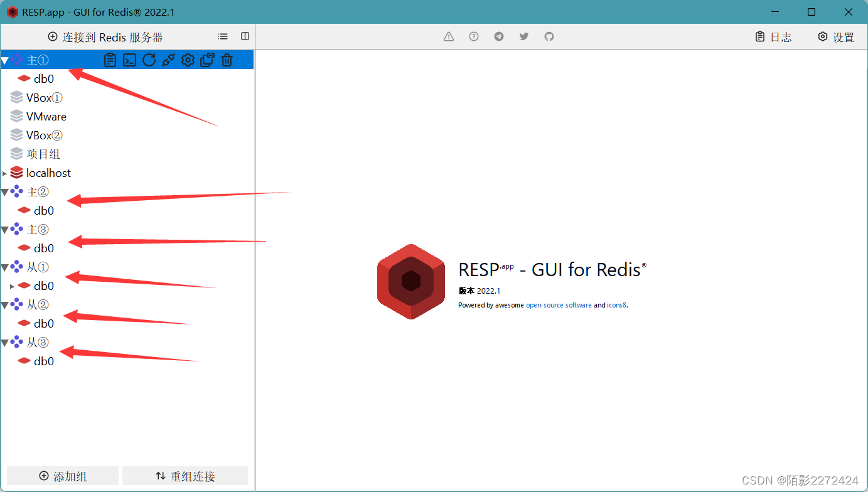Screen dimensions: 868x492
Task: Click the localhost red server icon
Action: (17, 173)
